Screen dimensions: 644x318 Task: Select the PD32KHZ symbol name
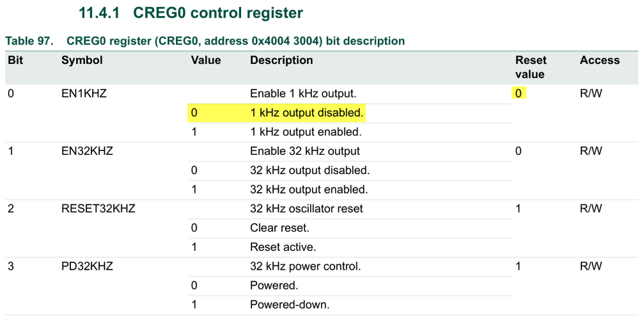tap(87, 266)
